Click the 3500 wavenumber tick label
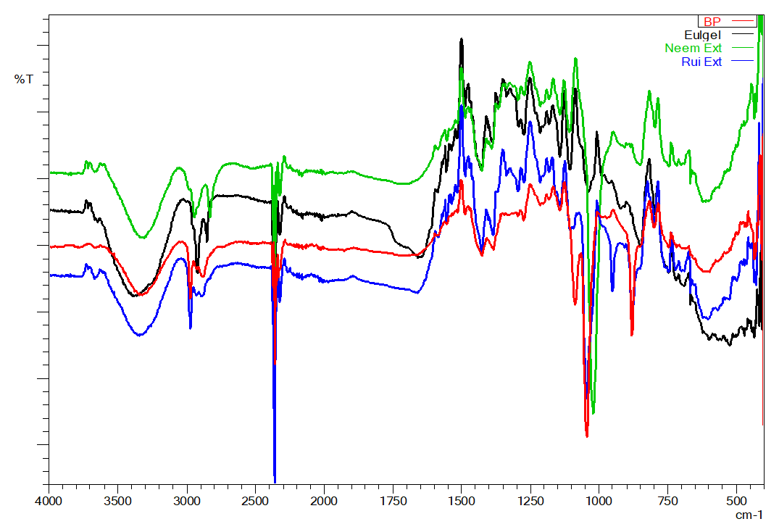 click(118, 501)
